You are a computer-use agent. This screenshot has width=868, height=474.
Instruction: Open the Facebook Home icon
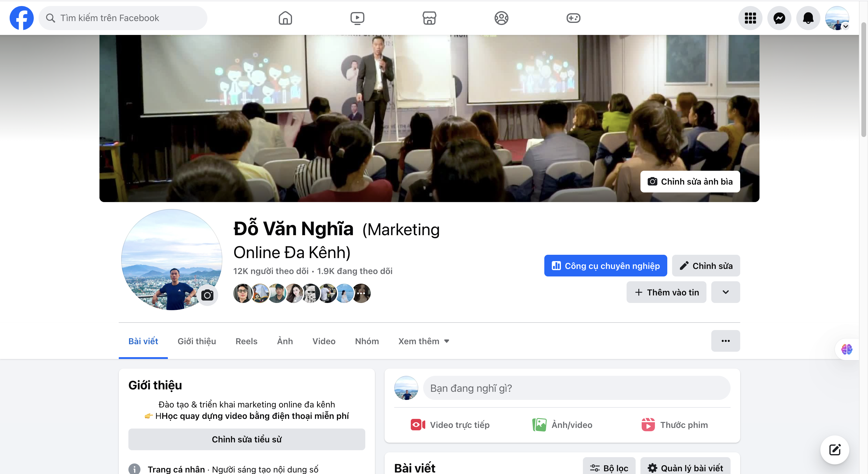point(285,18)
